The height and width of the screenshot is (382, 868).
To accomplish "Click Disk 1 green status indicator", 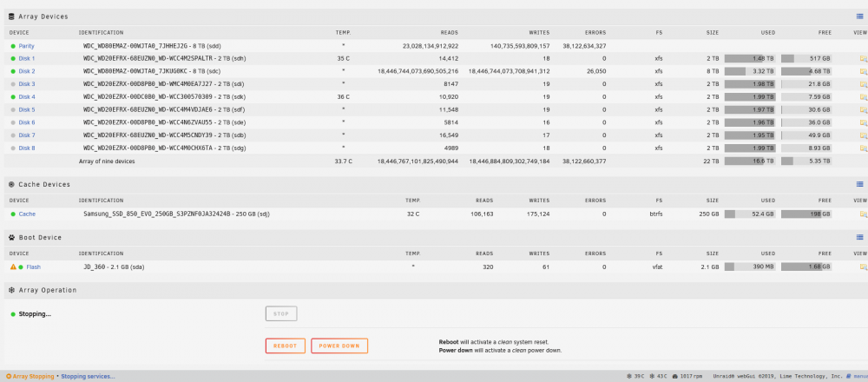I will point(13,59).
